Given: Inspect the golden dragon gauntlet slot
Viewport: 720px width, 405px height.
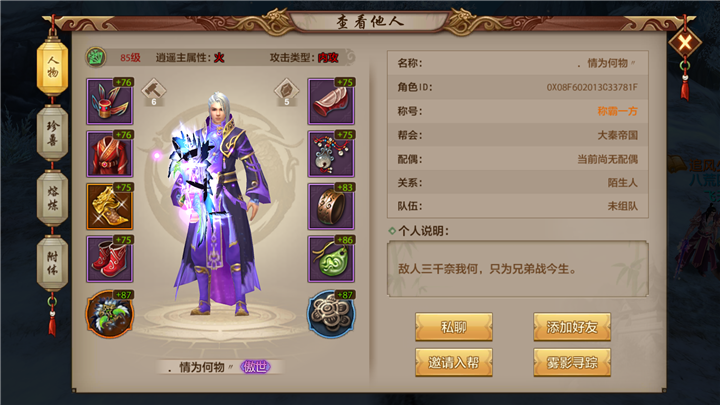Looking at the screenshot, I should (x=110, y=207).
